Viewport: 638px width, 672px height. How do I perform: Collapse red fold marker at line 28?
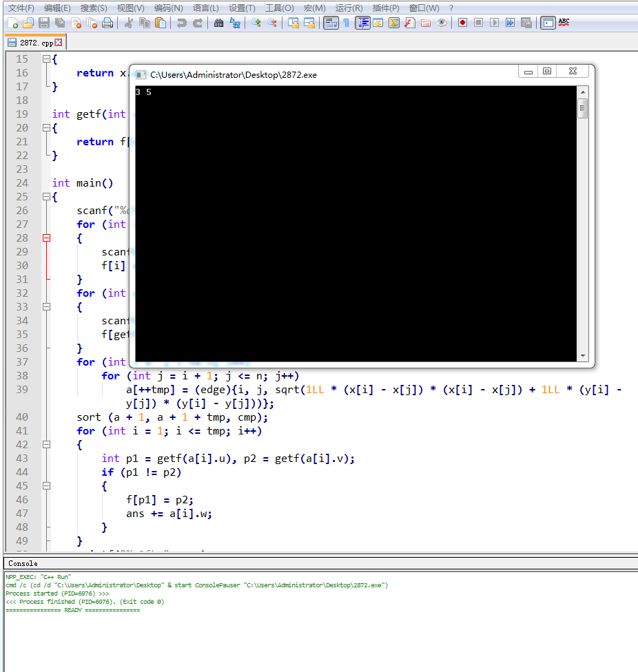(x=46, y=238)
